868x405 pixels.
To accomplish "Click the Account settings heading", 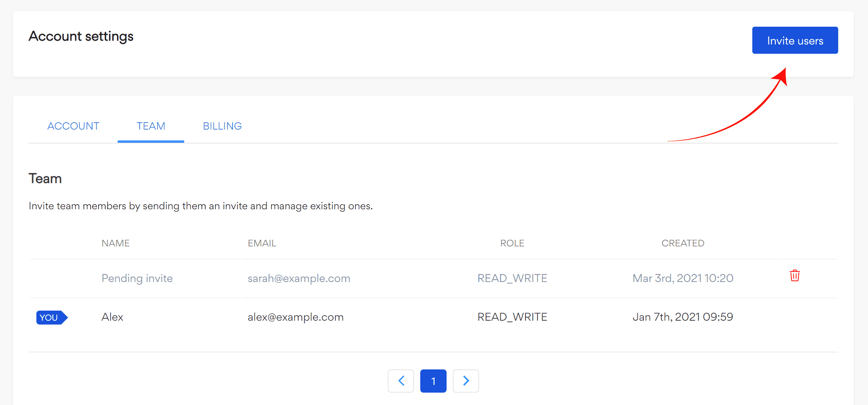I will (x=81, y=36).
